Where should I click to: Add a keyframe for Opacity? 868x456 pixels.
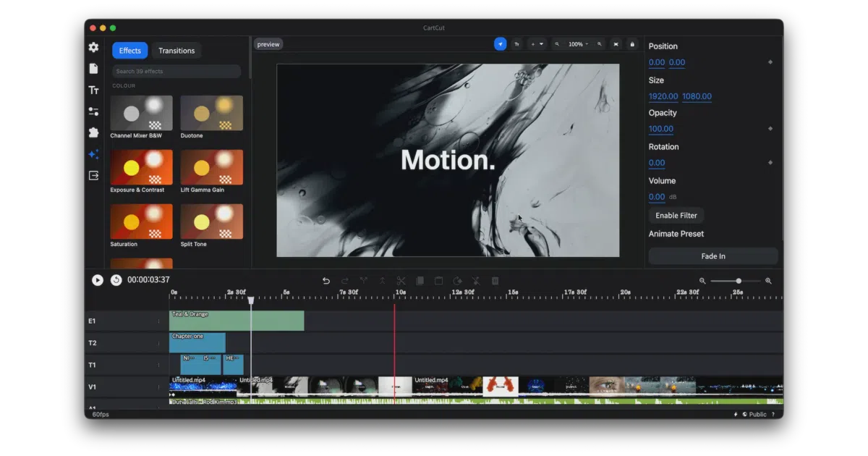click(770, 129)
